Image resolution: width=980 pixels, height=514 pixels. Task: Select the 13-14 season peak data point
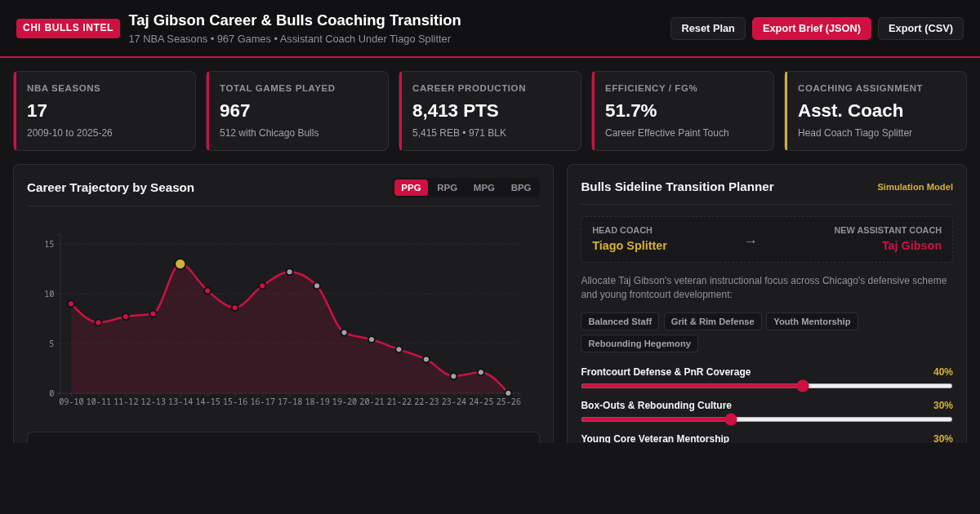click(180, 264)
